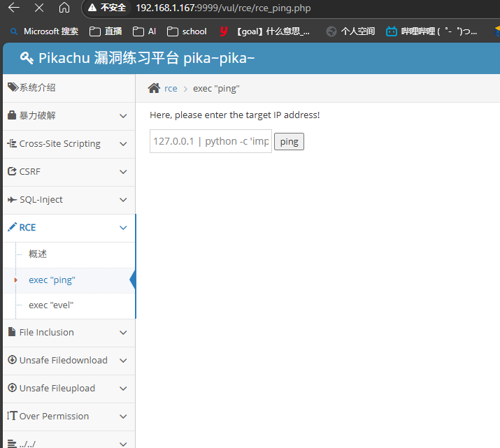This screenshot has width=500, height=448.
Task: Open the SQL-Inject sidebar menu
Action: point(69,200)
